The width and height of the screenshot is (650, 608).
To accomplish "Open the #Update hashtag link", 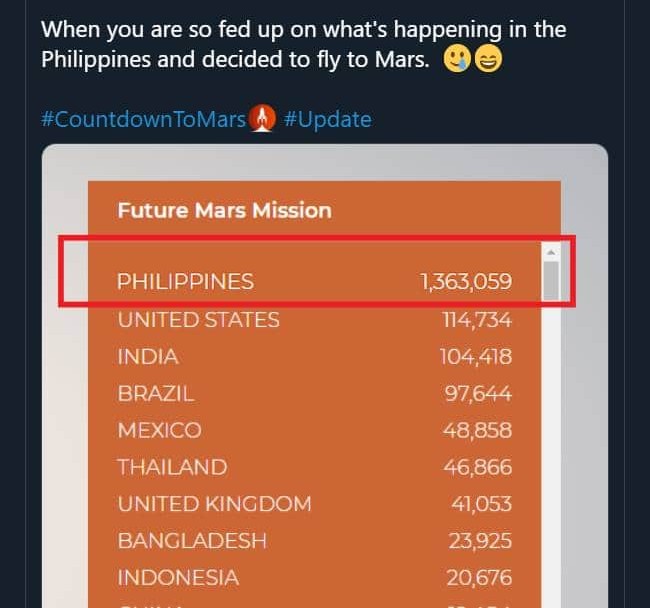I will pos(327,119).
